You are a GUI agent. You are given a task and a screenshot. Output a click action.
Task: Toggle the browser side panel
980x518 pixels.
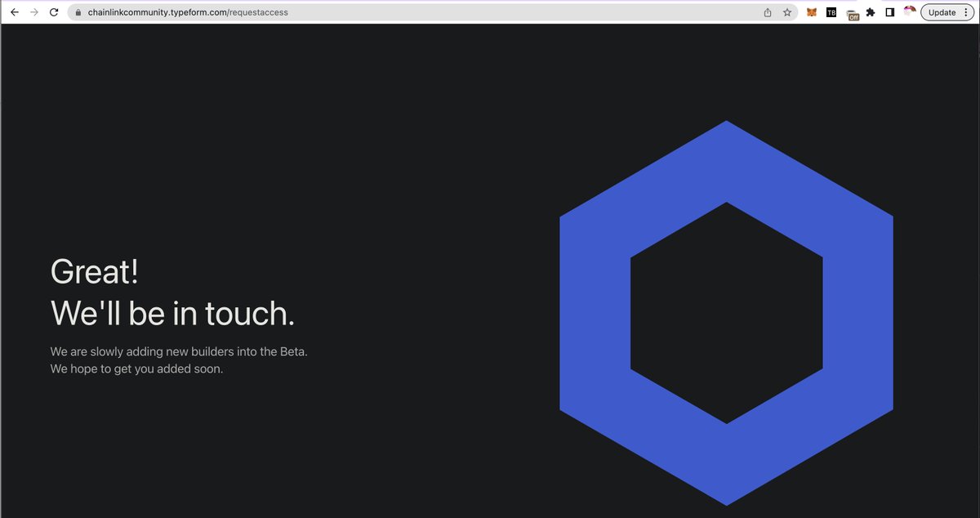click(890, 12)
